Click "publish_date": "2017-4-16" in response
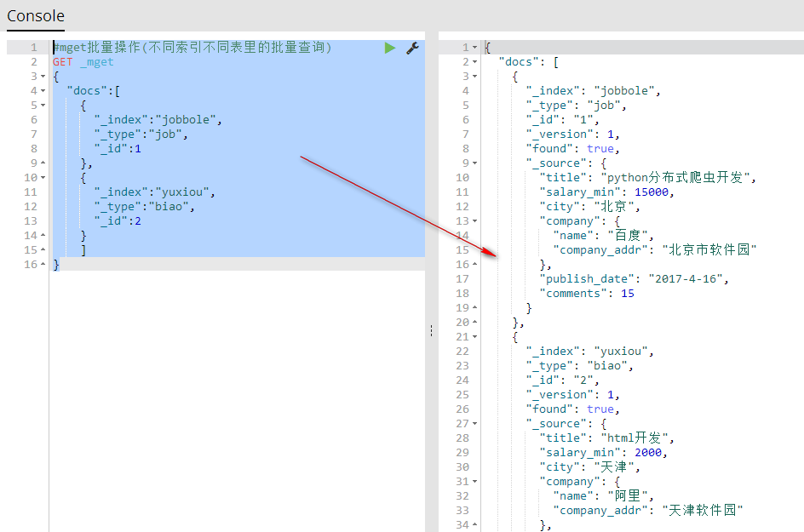Image resolution: width=804 pixels, height=532 pixels. 635,279
